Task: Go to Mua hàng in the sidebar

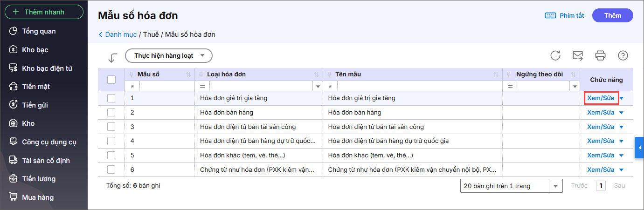Action: point(37,197)
